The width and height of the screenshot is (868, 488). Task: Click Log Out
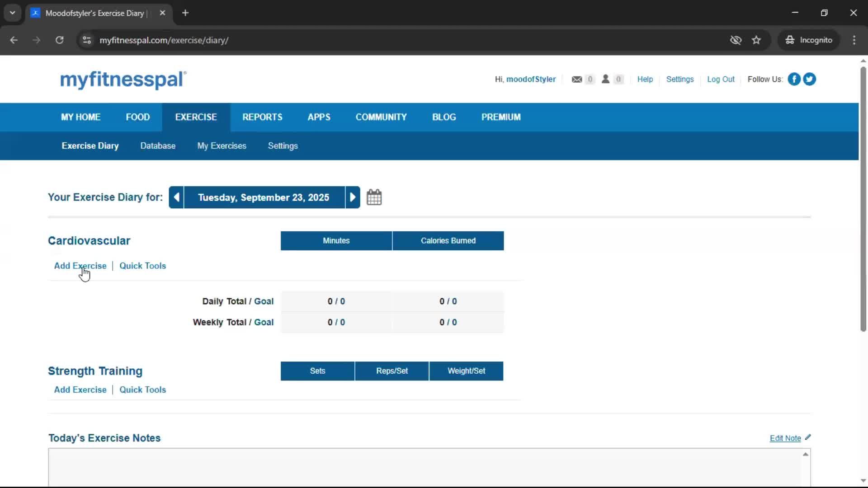pos(721,80)
